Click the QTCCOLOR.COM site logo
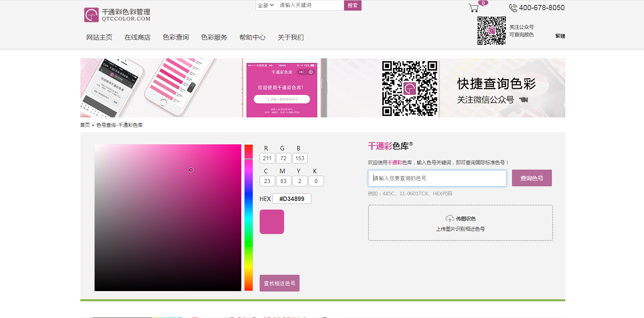This screenshot has height=318, width=644. point(117,15)
